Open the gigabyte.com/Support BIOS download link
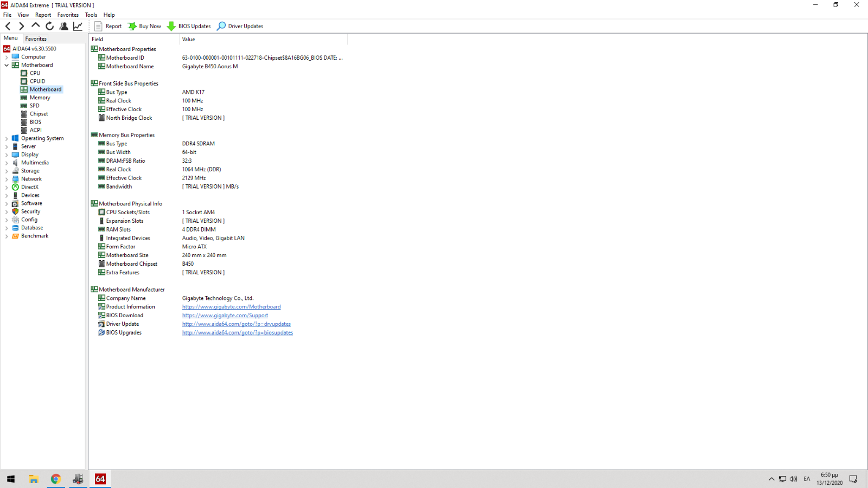This screenshot has width=868, height=488. point(225,316)
